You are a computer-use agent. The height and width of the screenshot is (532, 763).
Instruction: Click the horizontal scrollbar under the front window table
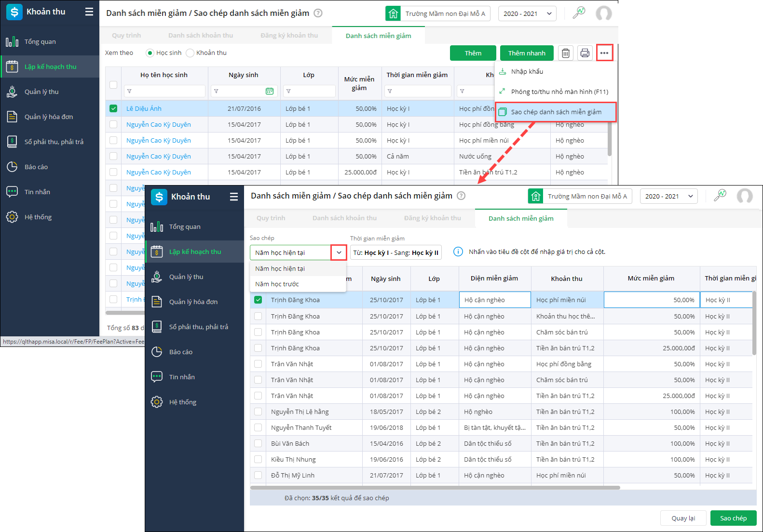(x=435, y=488)
